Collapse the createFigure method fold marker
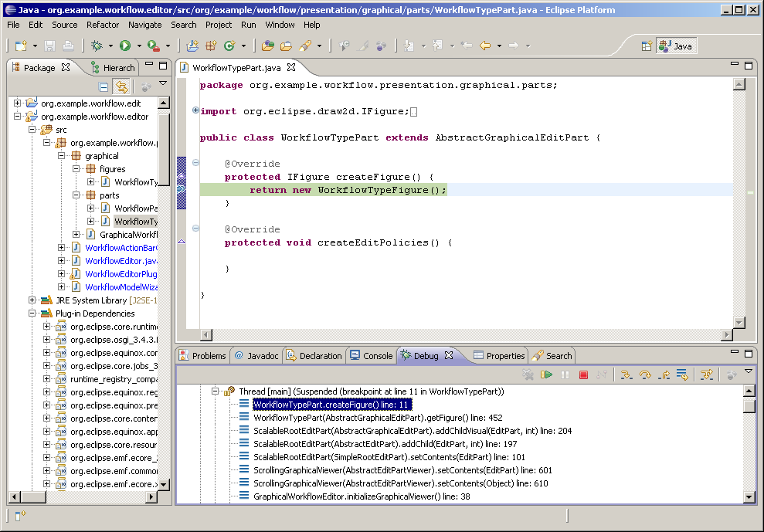 pyautogui.click(x=195, y=163)
